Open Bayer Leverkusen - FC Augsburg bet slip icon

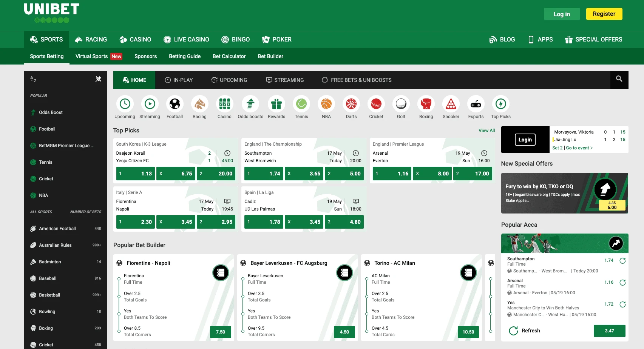pyautogui.click(x=344, y=272)
